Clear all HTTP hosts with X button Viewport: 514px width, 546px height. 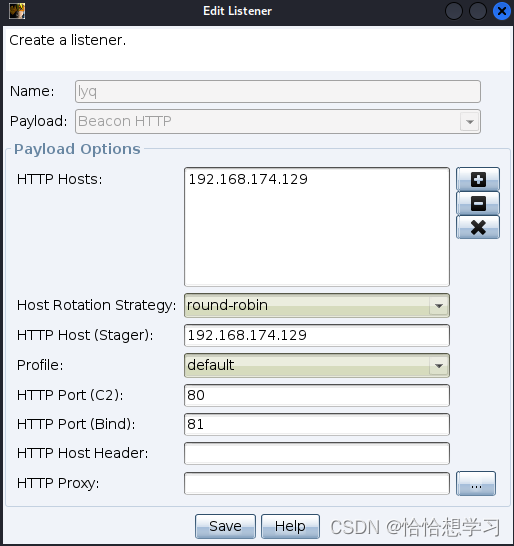coord(478,227)
